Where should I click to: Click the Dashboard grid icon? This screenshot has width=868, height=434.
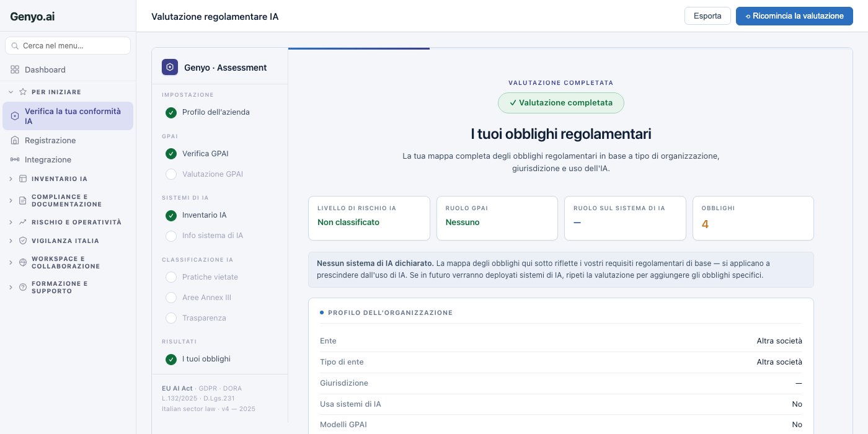pyautogui.click(x=15, y=69)
